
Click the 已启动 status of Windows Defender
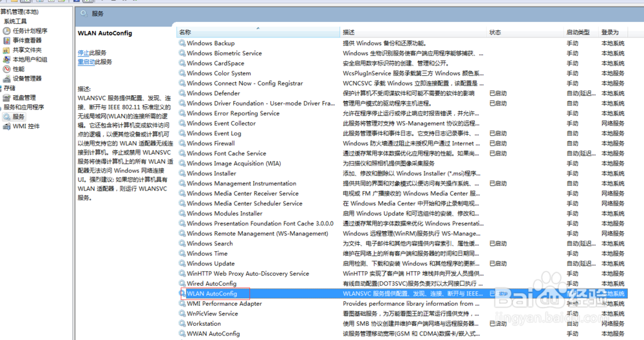point(498,93)
